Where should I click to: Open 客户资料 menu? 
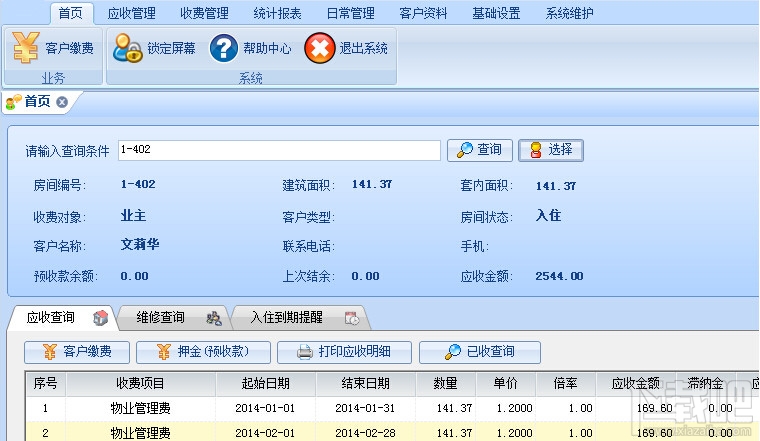click(x=423, y=13)
